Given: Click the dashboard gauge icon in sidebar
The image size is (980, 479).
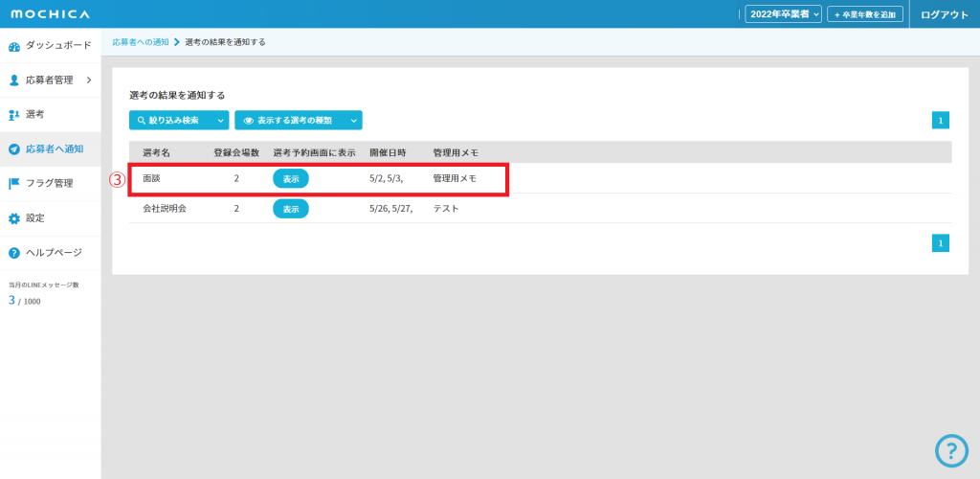Looking at the screenshot, I should (14, 46).
